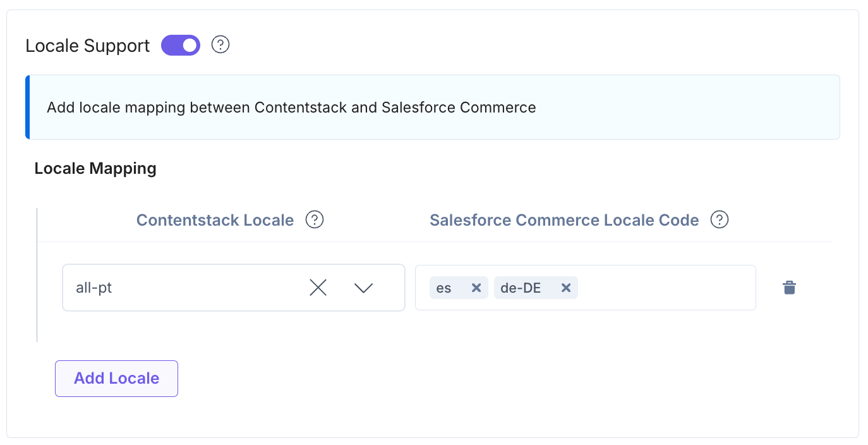Clear the all-pt locale selection
Image resolution: width=868 pixels, height=445 pixels.
click(x=318, y=288)
